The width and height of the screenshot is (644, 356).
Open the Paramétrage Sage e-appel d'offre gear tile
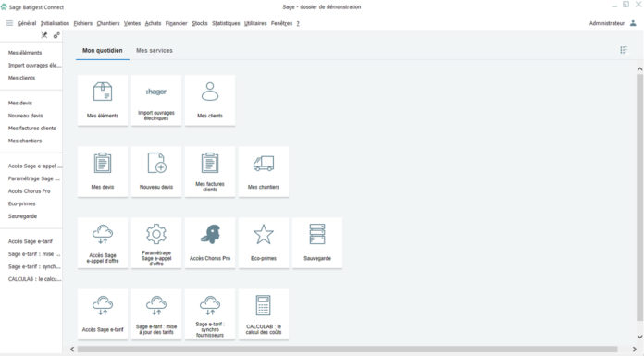156,243
